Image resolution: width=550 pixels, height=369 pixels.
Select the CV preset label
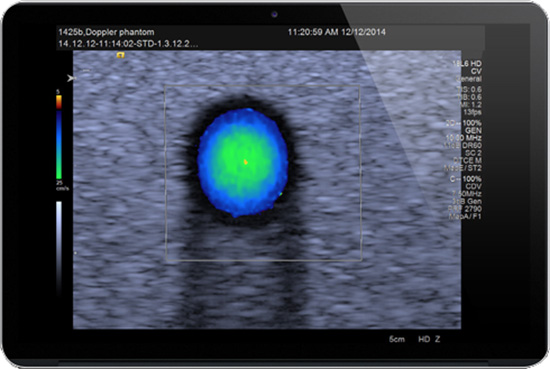(x=476, y=71)
